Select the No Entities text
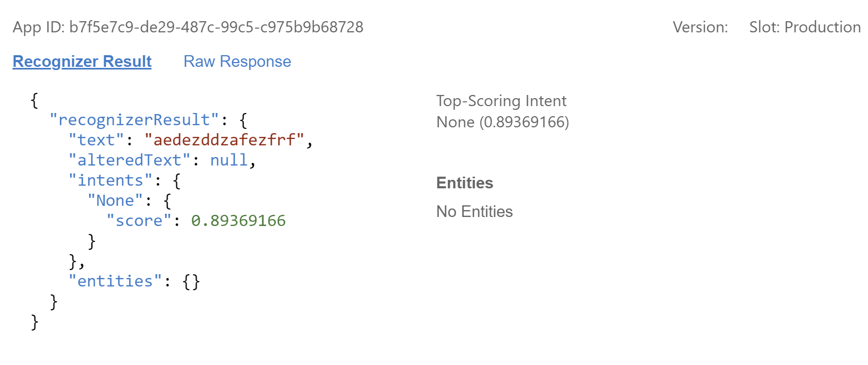This screenshot has width=868, height=365. pos(474,211)
